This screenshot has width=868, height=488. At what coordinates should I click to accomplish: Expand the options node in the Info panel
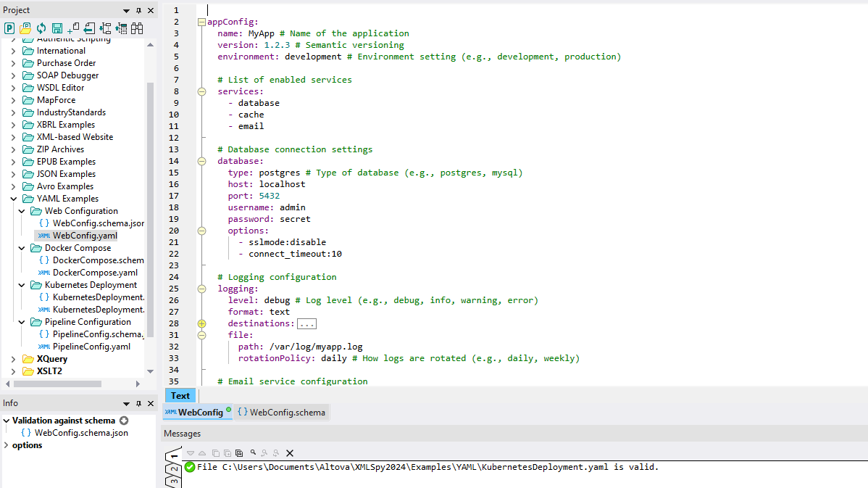[7, 445]
